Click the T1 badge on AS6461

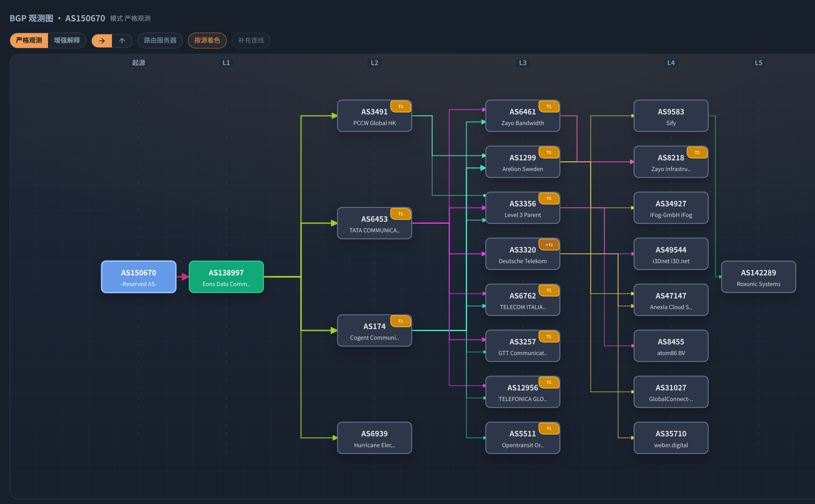click(549, 106)
